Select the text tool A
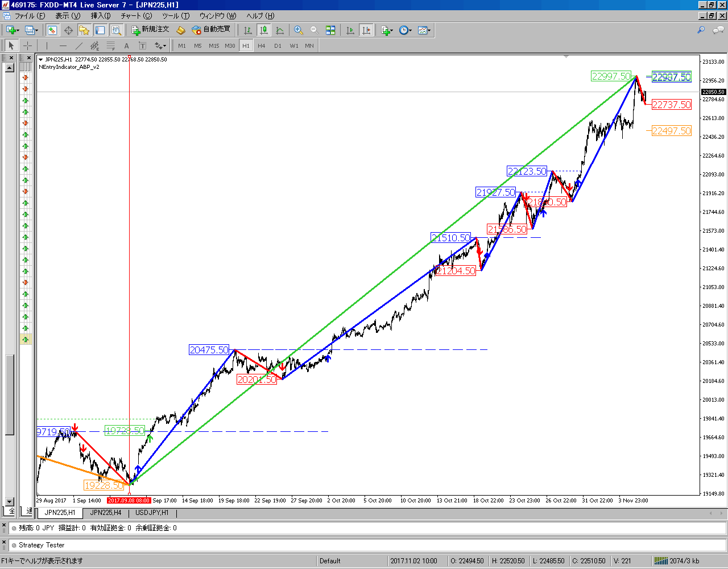 [x=126, y=46]
